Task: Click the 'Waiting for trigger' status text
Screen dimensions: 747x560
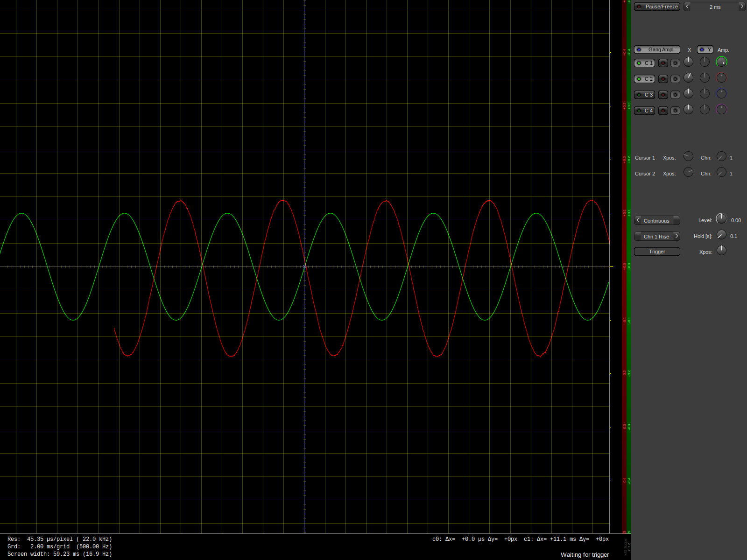Action: click(585, 555)
